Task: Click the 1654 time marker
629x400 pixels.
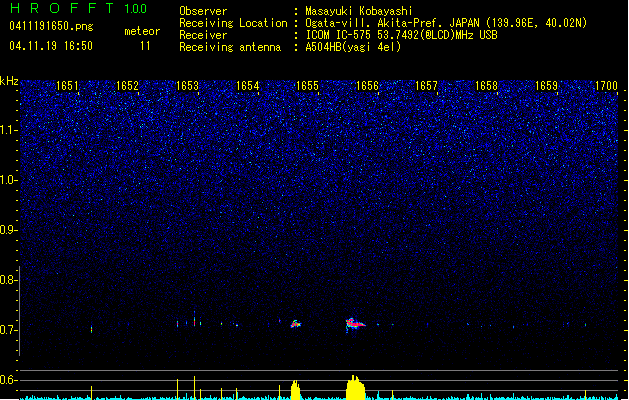Action: coord(248,85)
